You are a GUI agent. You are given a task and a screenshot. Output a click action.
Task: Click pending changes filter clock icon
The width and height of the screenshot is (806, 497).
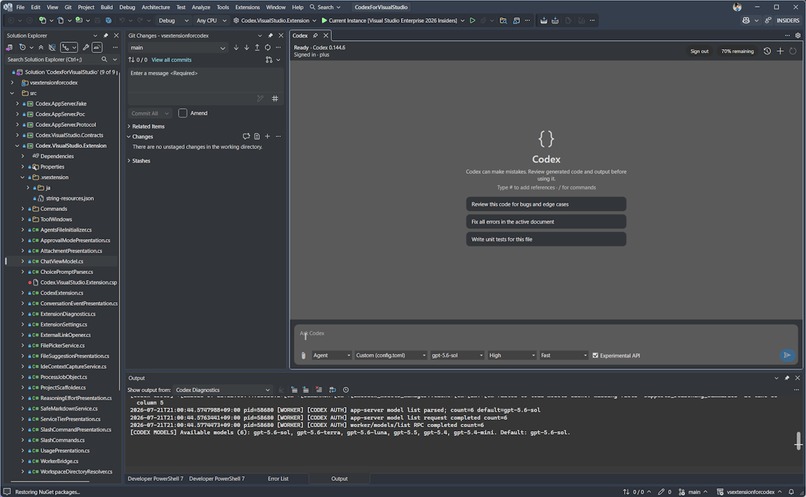(x=22, y=47)
